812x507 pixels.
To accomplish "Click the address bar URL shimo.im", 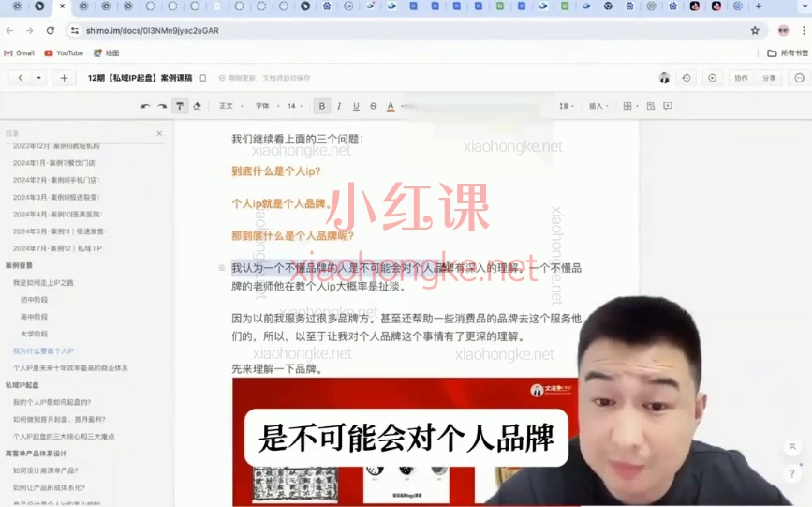I will [153, 31].
